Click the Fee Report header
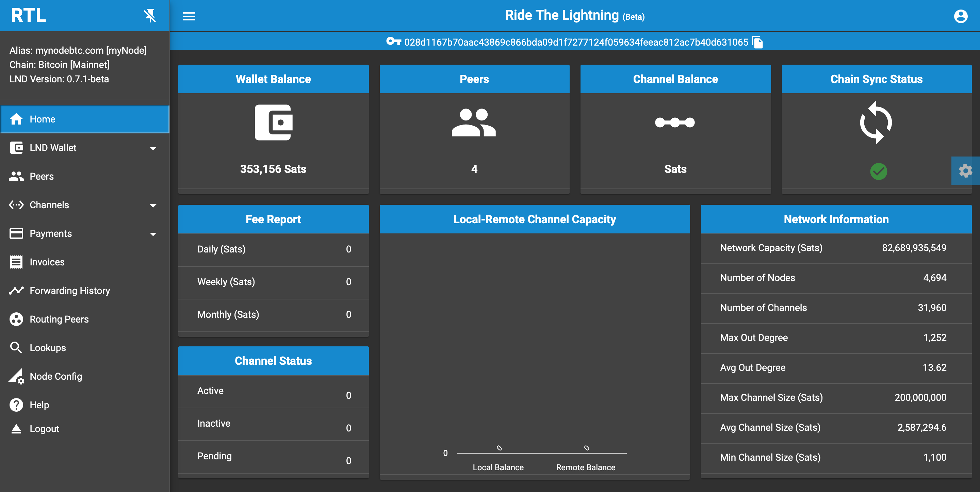Image resolution: width=980 pixels, height=492 pixels. (273, 219)
